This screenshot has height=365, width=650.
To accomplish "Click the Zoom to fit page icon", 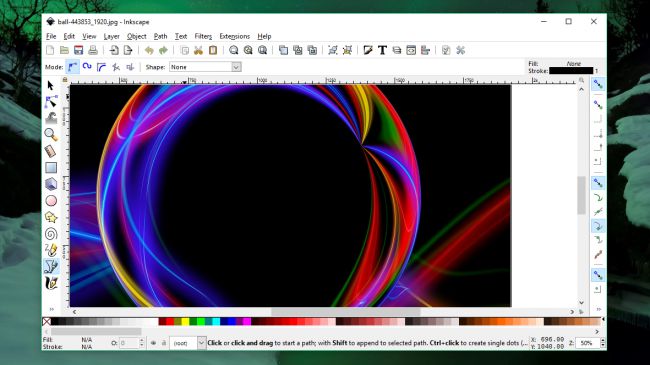I will pos(262,50).
